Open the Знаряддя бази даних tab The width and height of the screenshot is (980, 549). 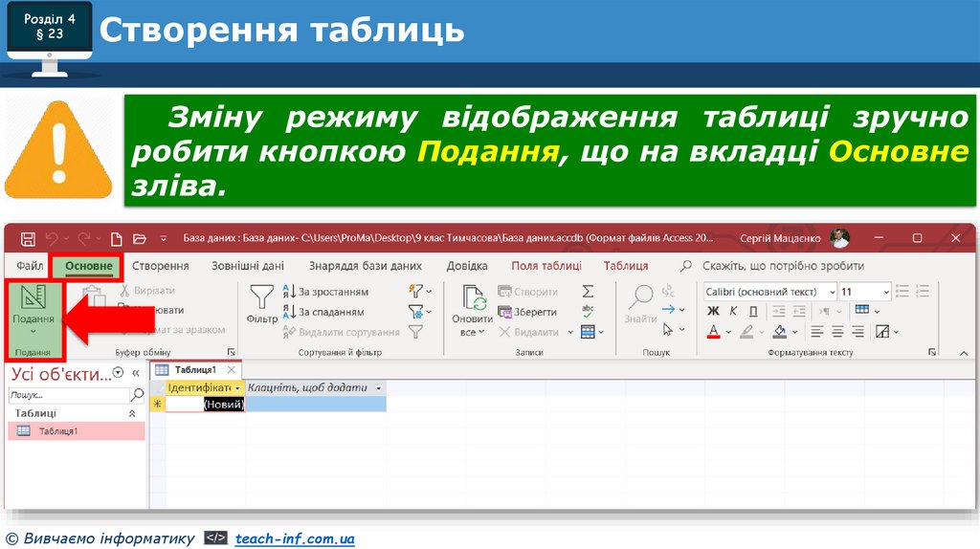coord(365,266)
